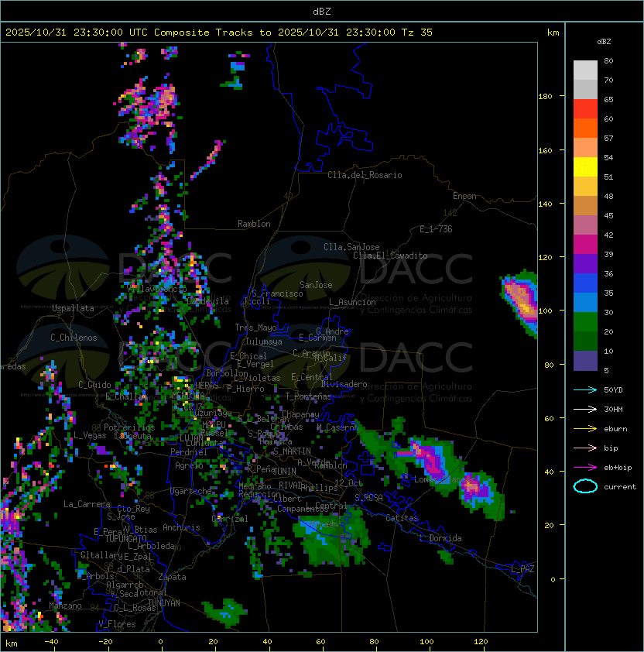This screenshot has width=644, height=652.
Task: Click the 'Uspallata' place label on the map
Action: tap(73, 308)
